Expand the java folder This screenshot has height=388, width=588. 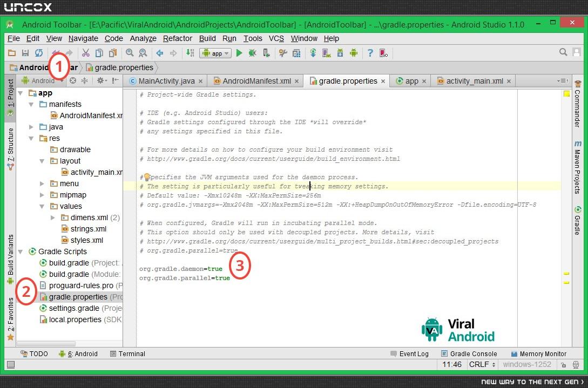(x=31, y=127)
